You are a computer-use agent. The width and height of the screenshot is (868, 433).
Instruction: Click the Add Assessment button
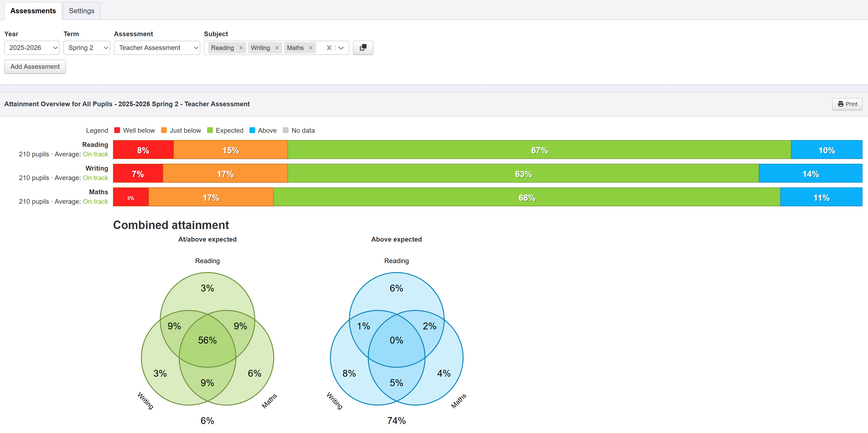click(35, 66)
